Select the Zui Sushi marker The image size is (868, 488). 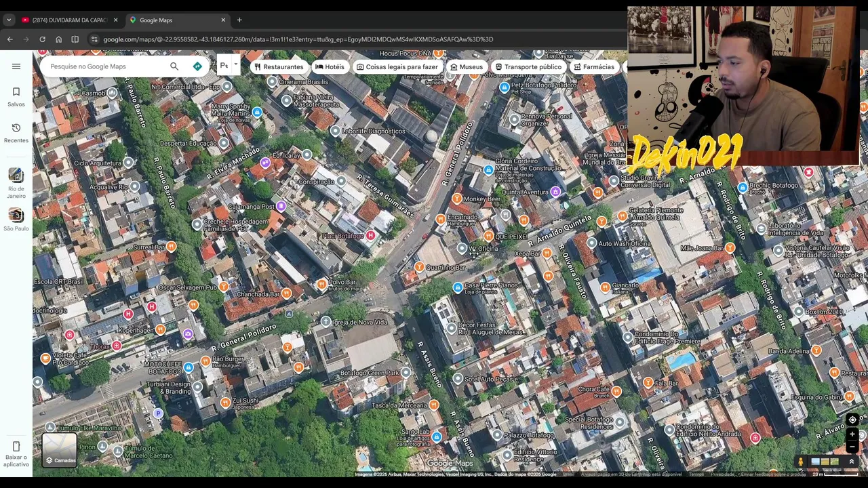pyautogui.click(x=225, y=403)
